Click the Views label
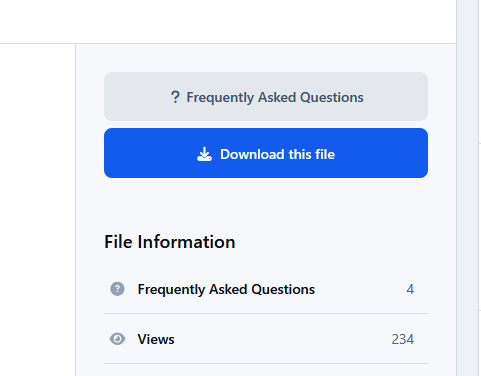 [x=156, y=339]
